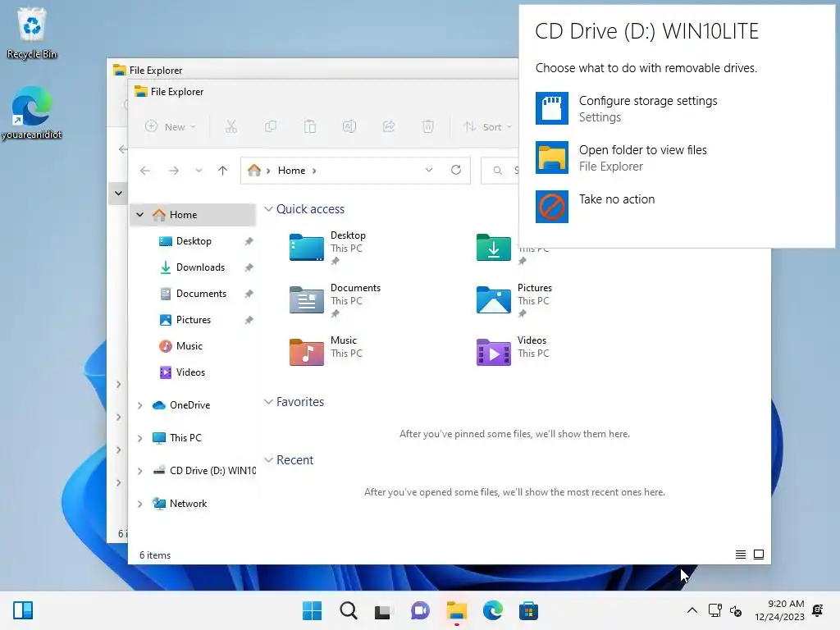Click the Copy icon in toolbar
Viewport: 840px width, 630px height.
tap(271, 127)
